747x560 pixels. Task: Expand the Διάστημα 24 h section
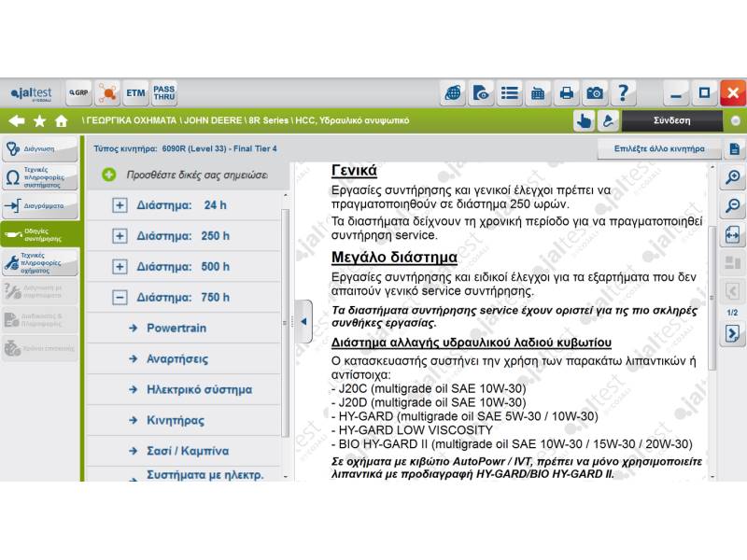[120, 205]
